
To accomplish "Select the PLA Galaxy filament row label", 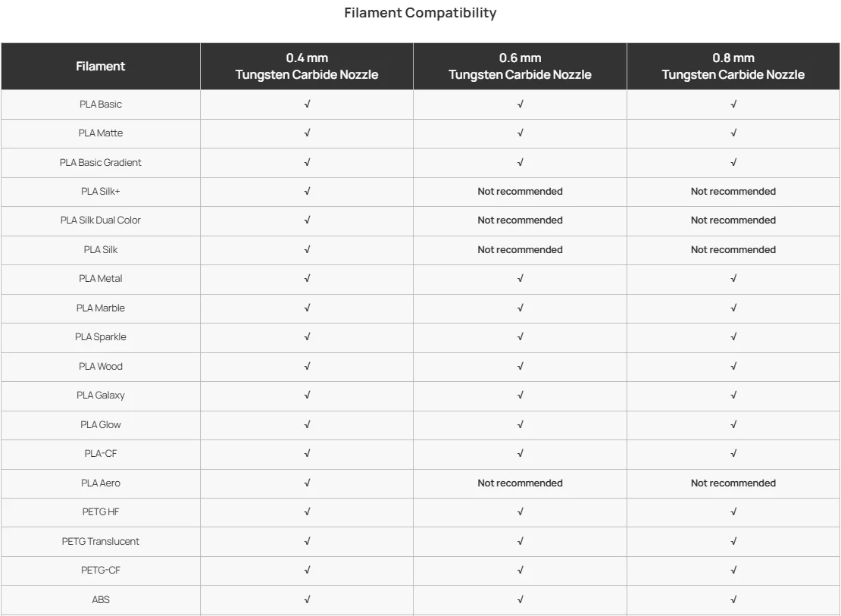I will tap(100, 396).
